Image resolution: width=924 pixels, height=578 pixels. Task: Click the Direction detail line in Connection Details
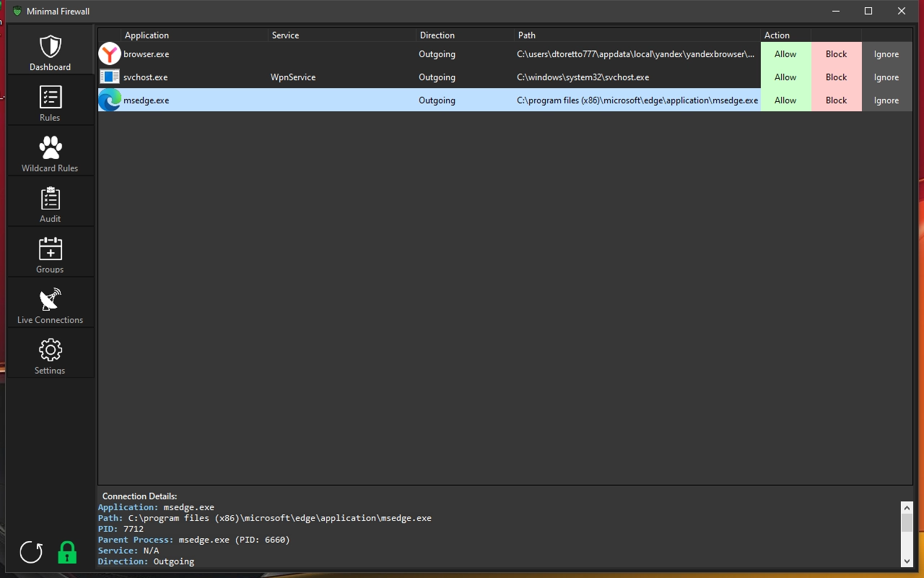point(147,561)
